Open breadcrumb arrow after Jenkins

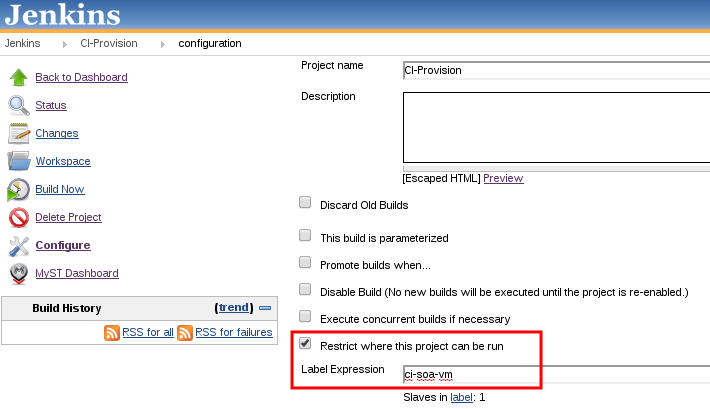click(65, 44)
